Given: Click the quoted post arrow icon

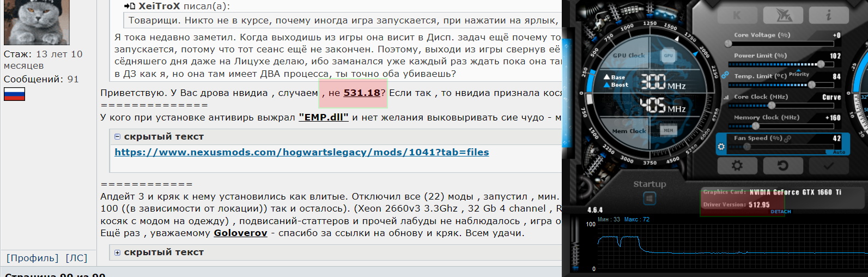Looking at the screenshot, I should (130, 7).
